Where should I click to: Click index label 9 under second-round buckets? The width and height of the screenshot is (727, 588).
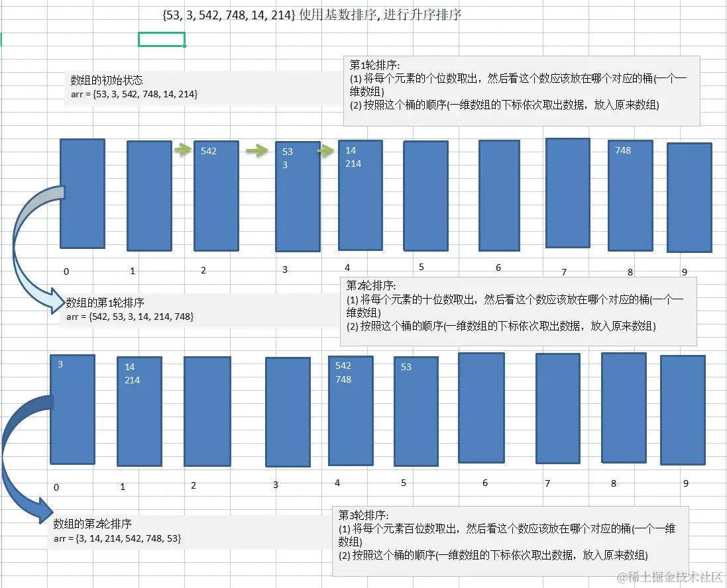coord(686,483)
